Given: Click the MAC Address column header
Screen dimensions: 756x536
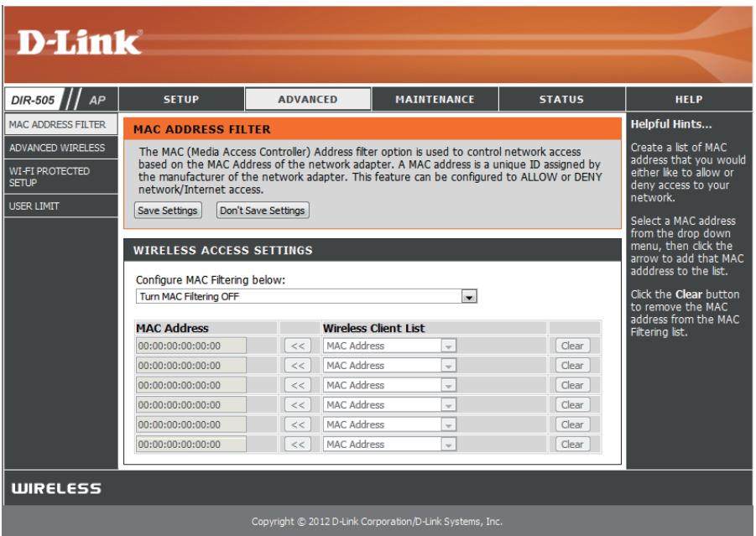Looking at the screenshot, I should click(172, 328).
